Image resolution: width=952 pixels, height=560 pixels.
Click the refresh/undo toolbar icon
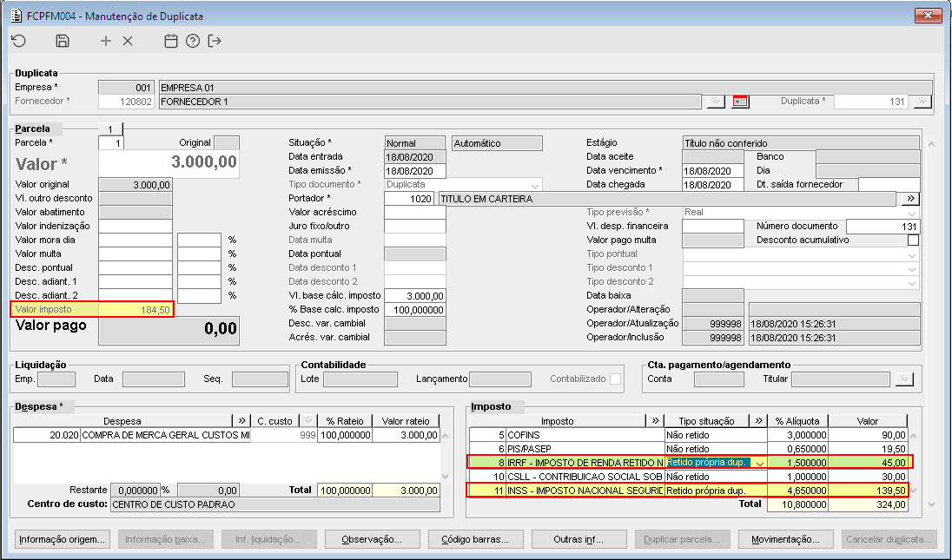click(x=19, y=41)
